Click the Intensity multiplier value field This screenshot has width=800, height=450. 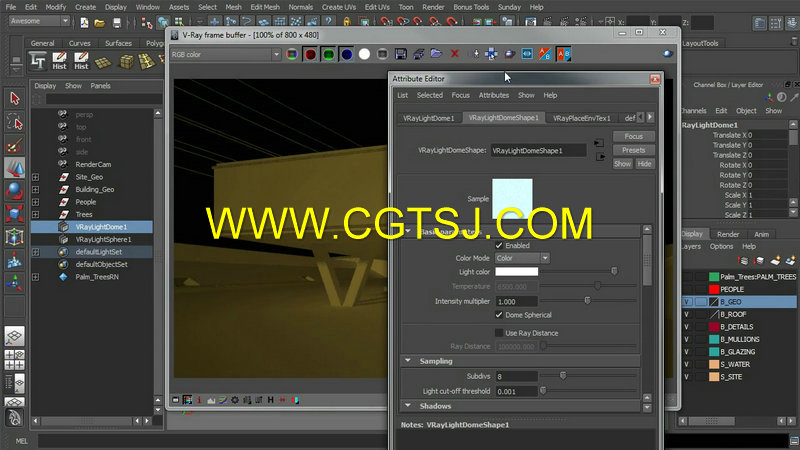(516, 302)
